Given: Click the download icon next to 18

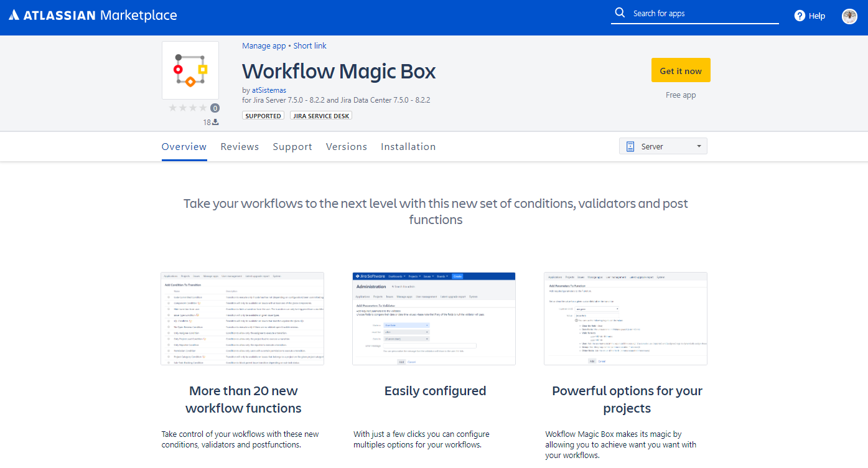Looking at the screenshot, I should pos(215,122).
